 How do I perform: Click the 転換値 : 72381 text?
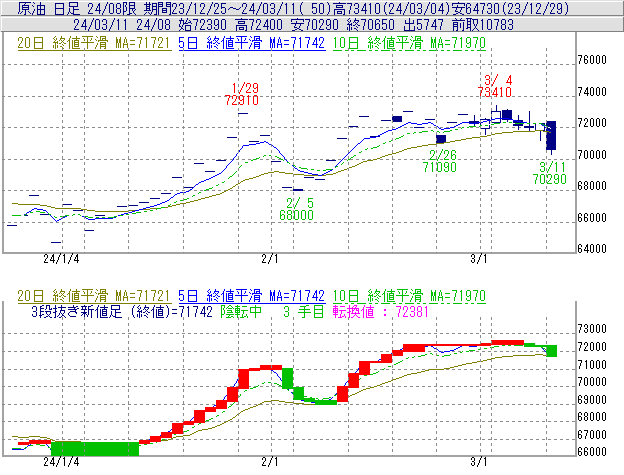(x=380, y=311)
